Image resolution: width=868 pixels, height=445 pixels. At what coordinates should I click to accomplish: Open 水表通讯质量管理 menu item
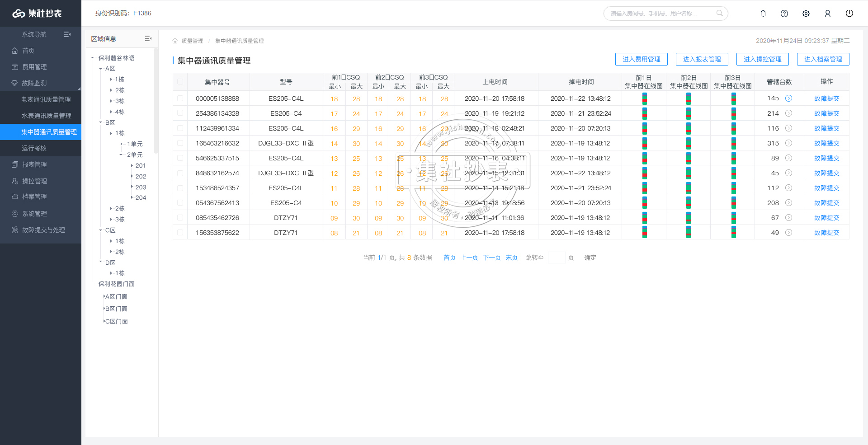[46, 116]
